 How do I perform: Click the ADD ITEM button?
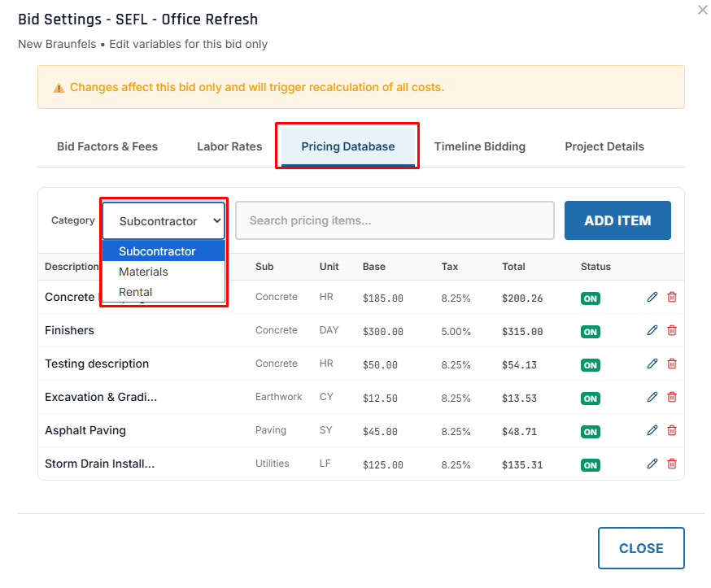[x=617, y=220]
